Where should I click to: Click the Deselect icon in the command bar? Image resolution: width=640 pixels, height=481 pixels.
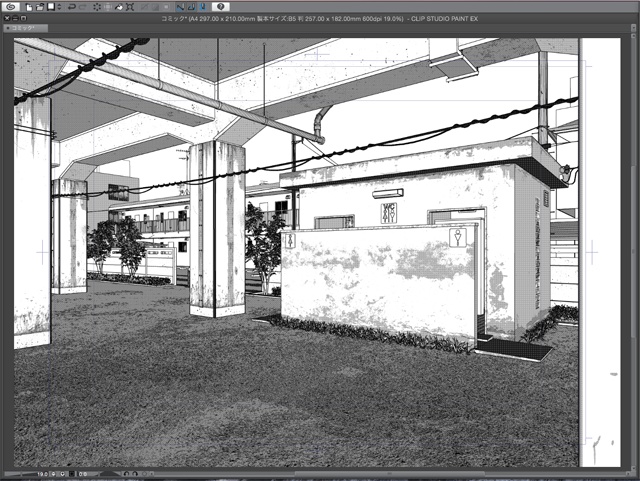point(144,7)
